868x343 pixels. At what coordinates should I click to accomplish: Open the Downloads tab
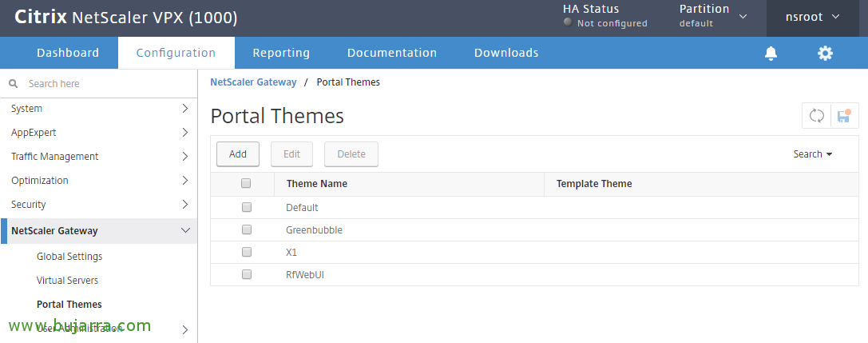(x=506, y=53)
